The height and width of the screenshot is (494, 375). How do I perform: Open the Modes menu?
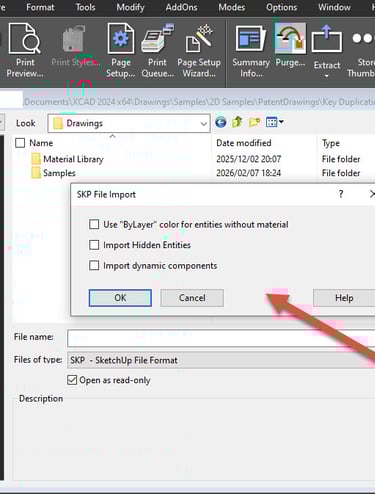point(232,7)
